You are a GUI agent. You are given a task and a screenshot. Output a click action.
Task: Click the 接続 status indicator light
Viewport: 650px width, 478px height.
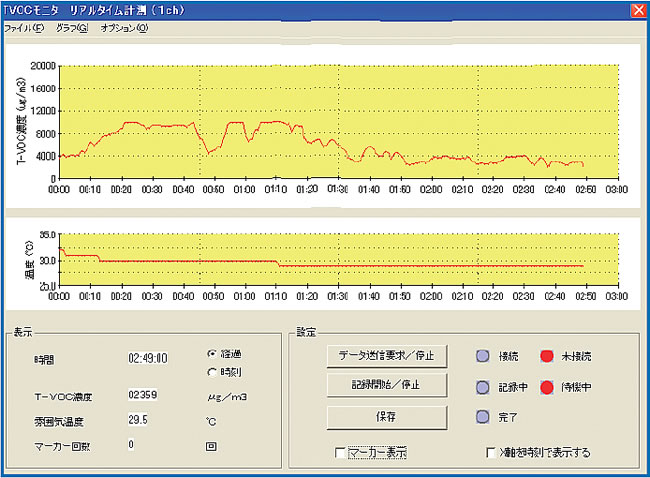(x=481, y=356)
